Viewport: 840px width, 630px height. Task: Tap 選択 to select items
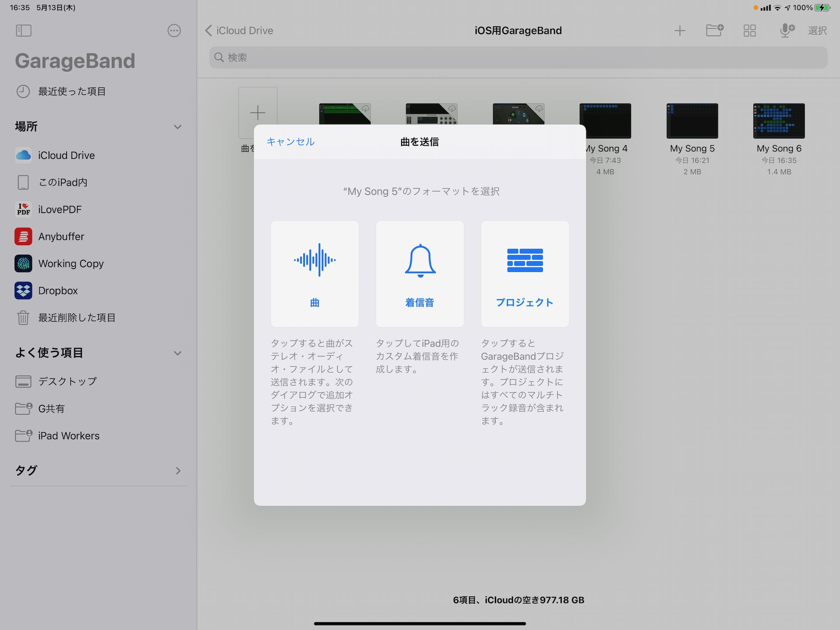pos(817,31)
